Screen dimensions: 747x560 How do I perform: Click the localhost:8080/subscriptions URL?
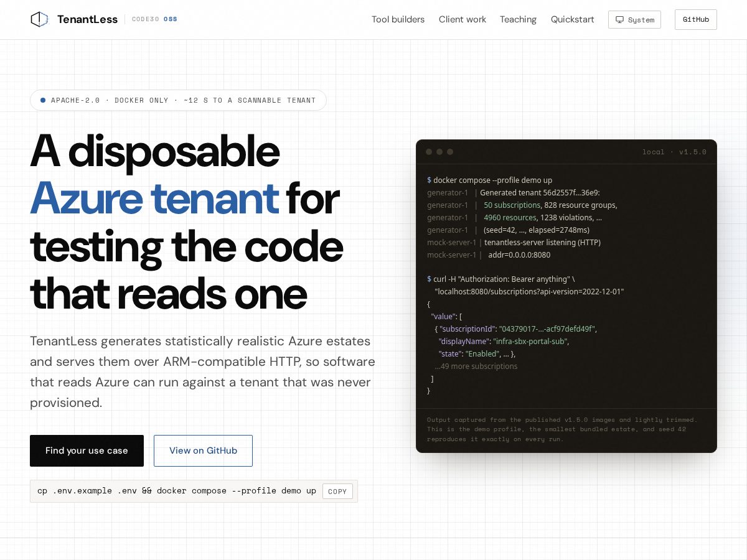point(529,292)
